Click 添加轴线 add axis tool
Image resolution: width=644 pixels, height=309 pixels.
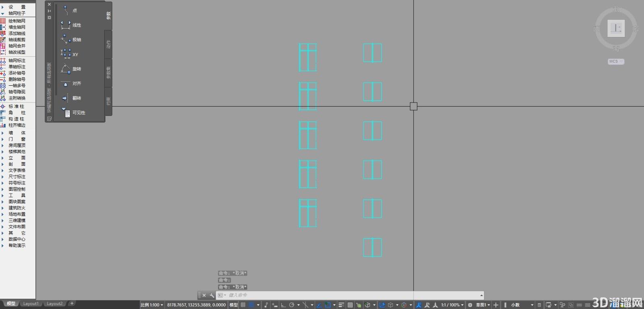[13, 33]
